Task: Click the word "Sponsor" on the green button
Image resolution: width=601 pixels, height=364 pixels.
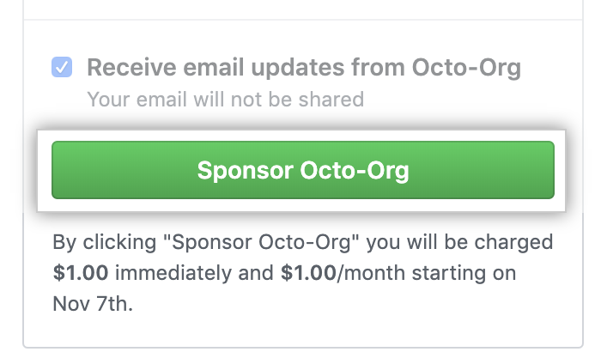Action: point(244,170)
